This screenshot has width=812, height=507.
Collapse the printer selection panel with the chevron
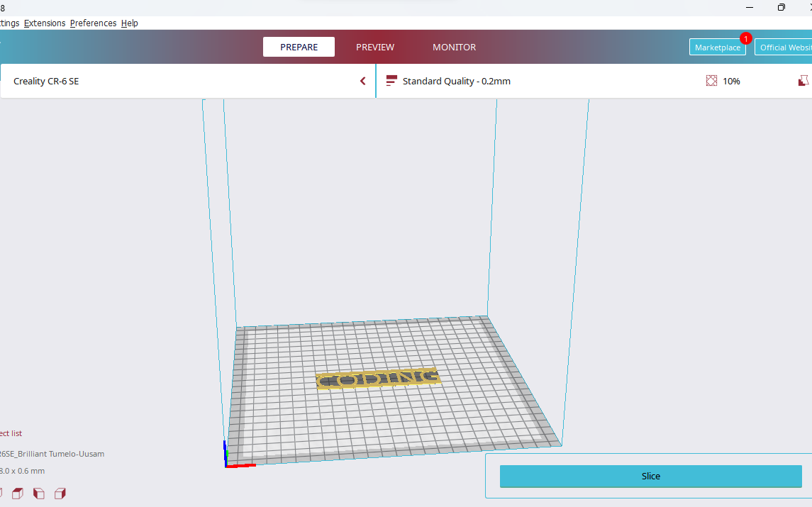pyautogui.click(x=363, y=80)
